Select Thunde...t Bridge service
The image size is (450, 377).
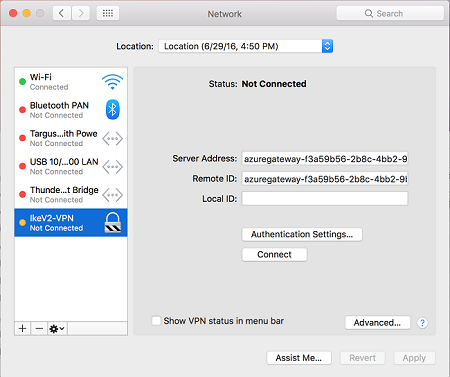[x=71, y=195]
